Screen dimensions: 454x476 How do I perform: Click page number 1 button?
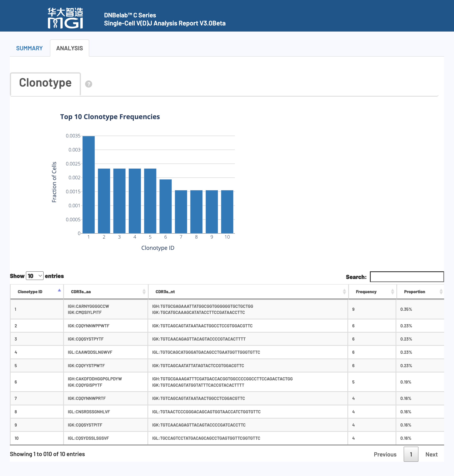[411, 454]
